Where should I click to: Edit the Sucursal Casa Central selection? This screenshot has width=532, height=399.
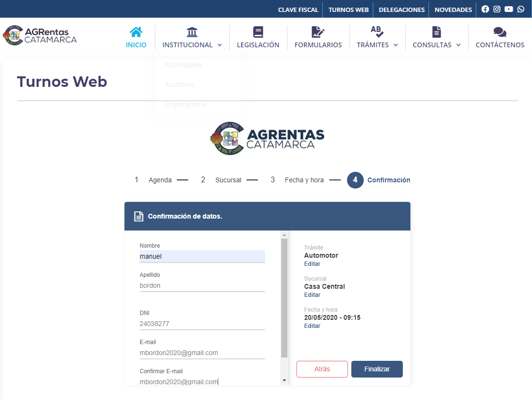[x=312, y=295]
